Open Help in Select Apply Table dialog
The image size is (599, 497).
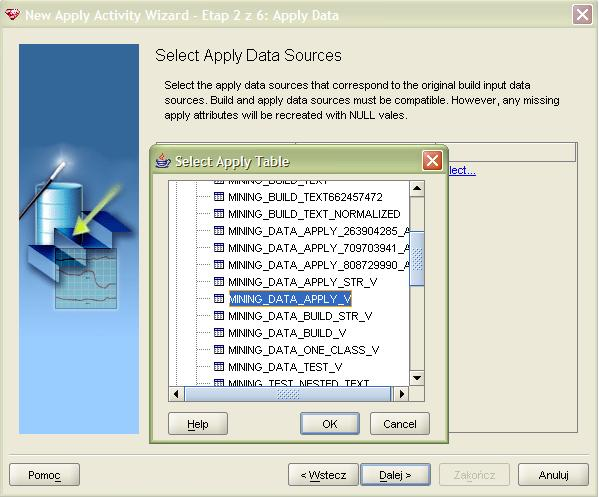[198, 424]
